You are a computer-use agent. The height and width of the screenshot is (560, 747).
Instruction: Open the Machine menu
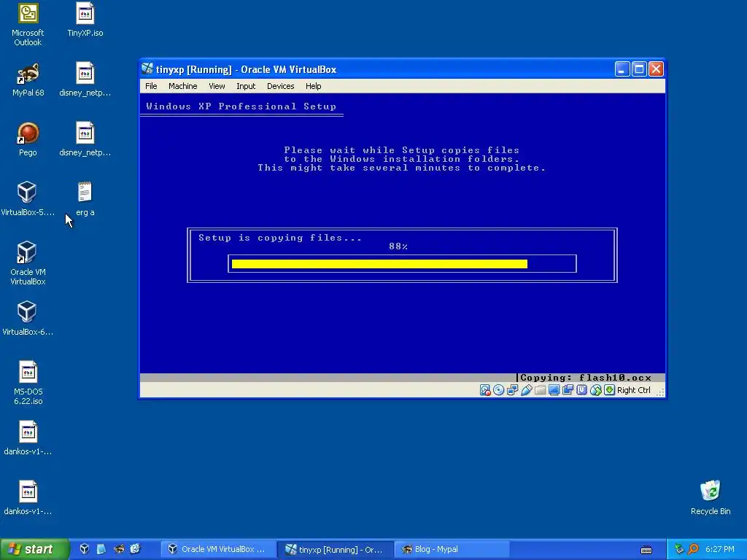(183, 86)
